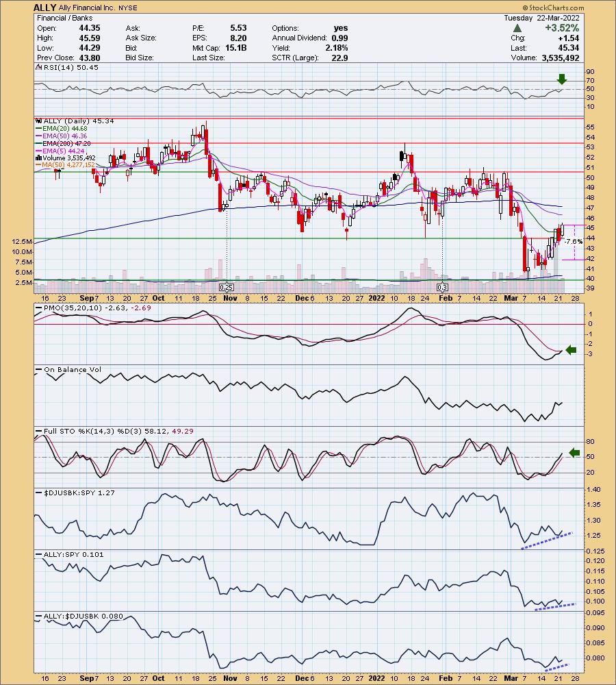Click the RSI(14) 50.45 panel label
This screenshot has width=616, height=685.
coord(68,68)
